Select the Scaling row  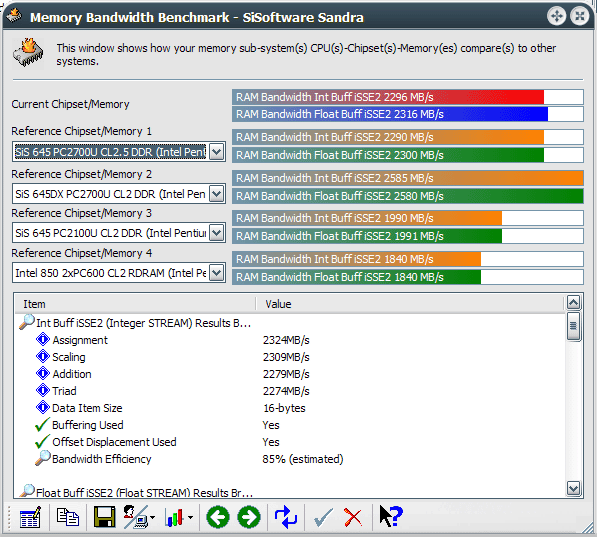pyautogui.click(x=290, y=357)
